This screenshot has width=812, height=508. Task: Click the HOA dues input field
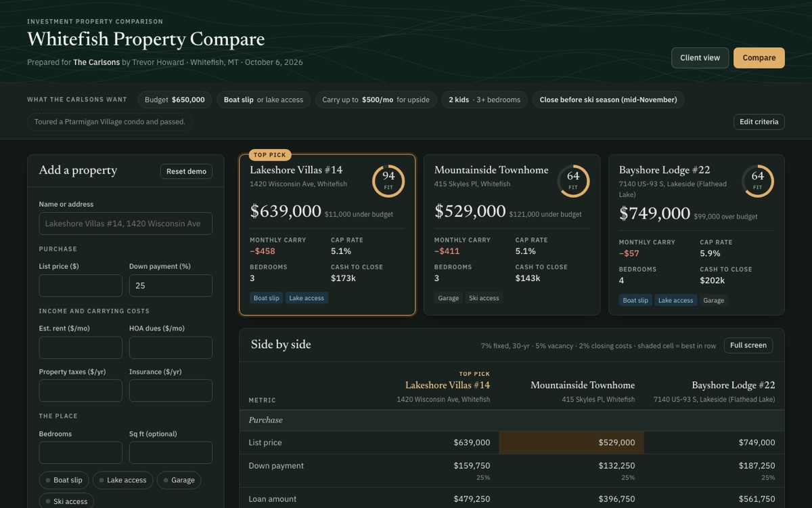(171, 347)
